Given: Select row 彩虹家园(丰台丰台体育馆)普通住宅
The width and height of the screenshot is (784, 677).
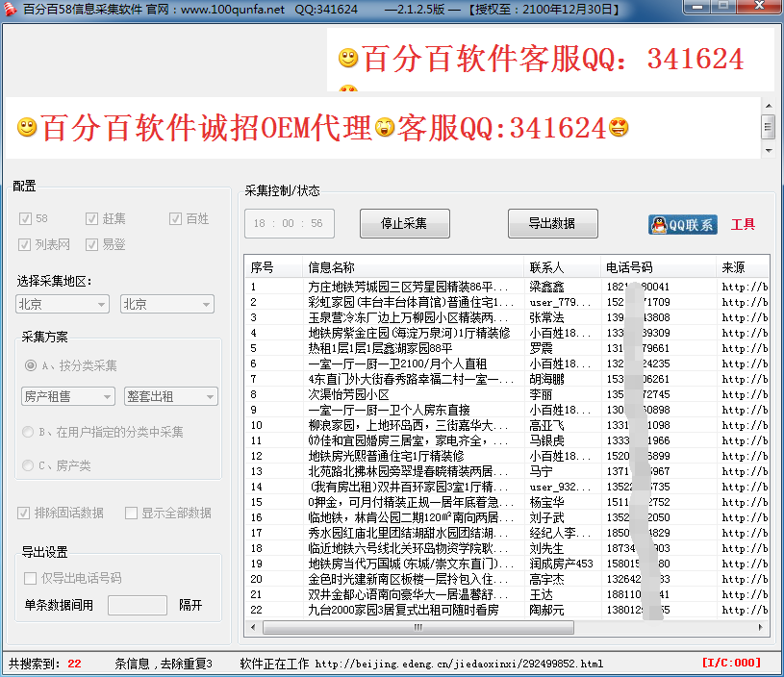Looking at the screenshot, I should [507, 302].
